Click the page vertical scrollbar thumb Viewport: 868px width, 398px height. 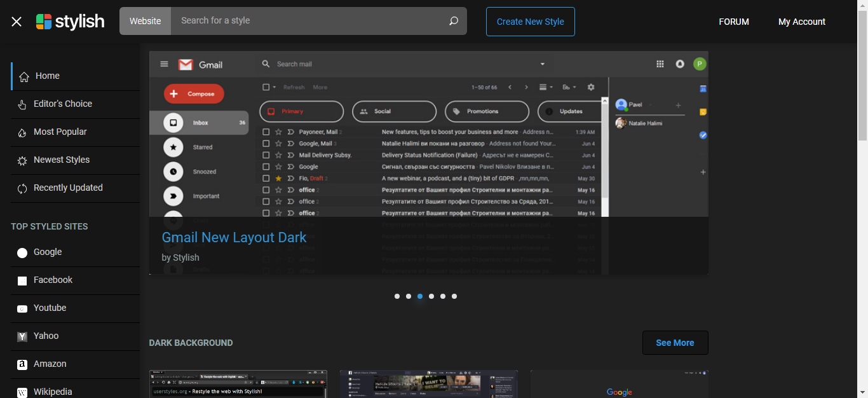(862, 76)
